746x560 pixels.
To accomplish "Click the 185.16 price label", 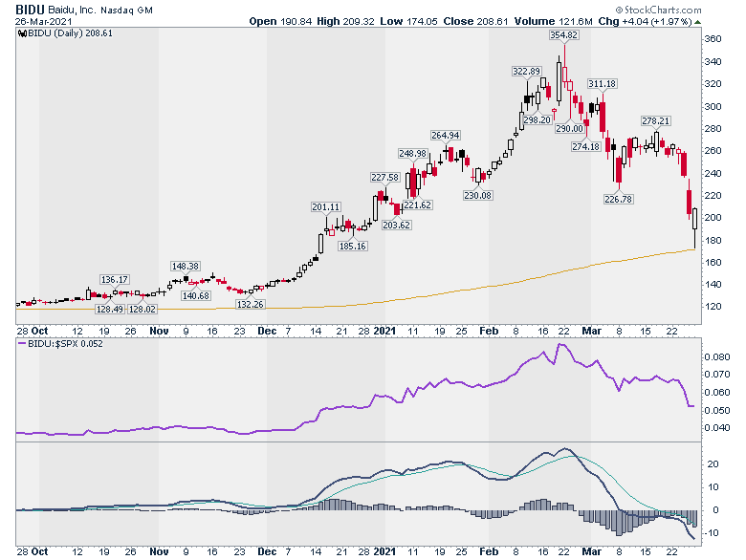I will [x=353, y=246].
